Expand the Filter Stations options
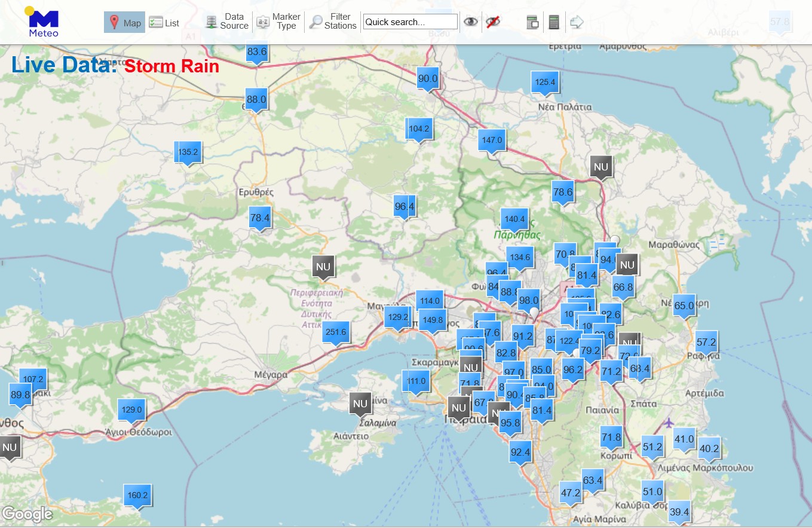812x528 pixels. (x=333, y=22)
